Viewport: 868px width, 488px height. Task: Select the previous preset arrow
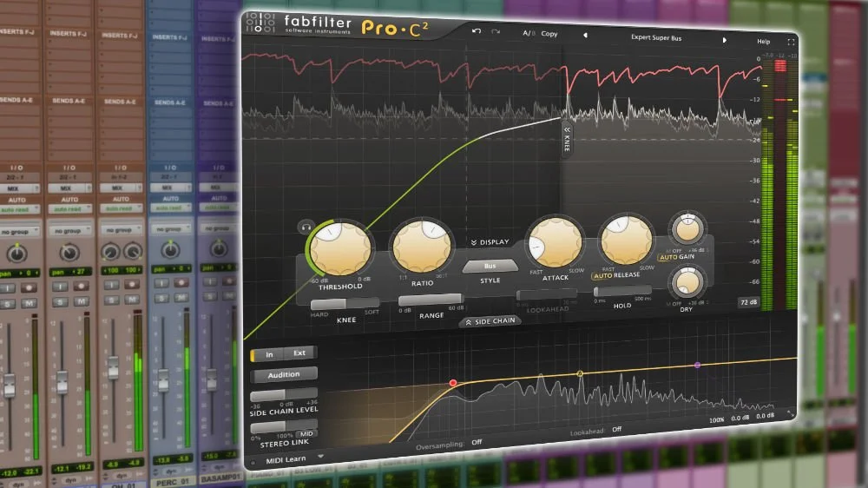[x=585, y=36]
